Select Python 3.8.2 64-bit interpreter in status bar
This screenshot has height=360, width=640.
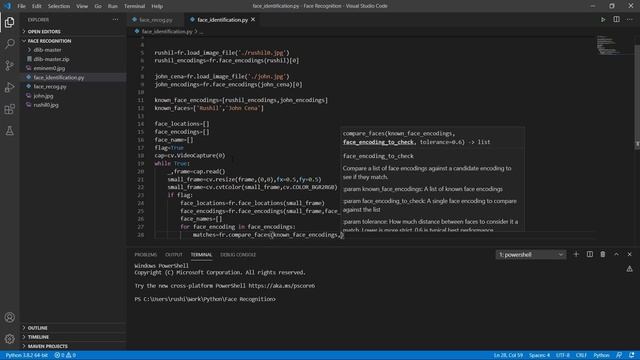[x=27, y=356]
